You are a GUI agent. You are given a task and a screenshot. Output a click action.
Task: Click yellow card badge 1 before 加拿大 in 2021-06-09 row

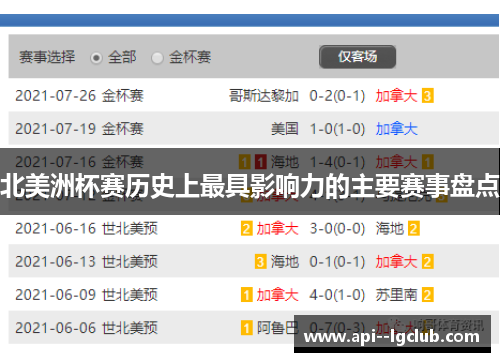(247, 295)
